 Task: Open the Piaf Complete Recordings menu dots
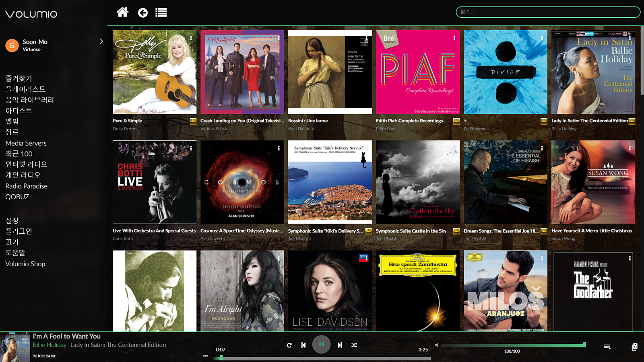(454, 38)
